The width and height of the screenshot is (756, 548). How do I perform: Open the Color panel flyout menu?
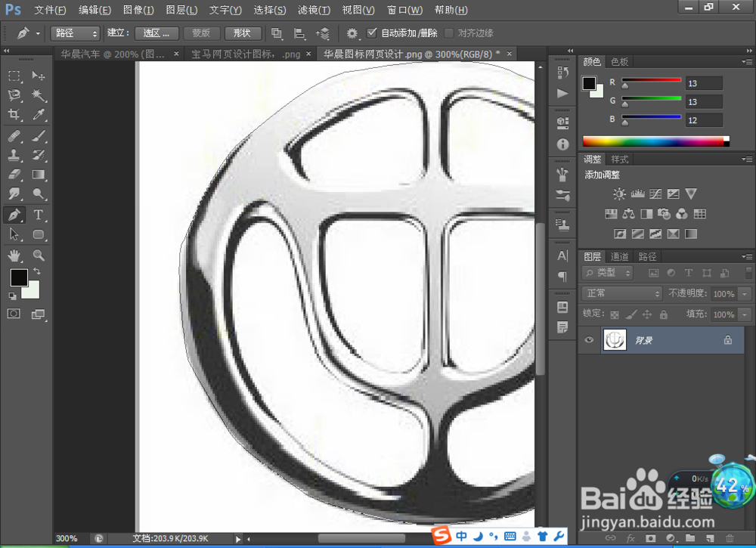point(747,62)
